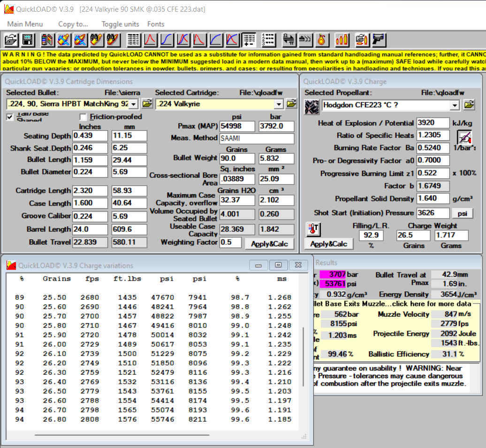Click the Maximum Case Capacity grains H2O field

pos(237,200)
